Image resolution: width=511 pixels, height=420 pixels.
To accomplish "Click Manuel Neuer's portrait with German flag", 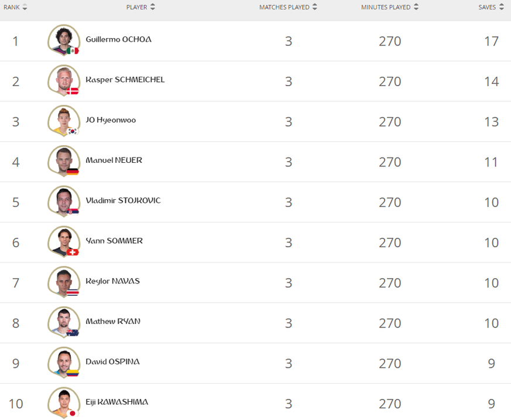I will (64, 161).
